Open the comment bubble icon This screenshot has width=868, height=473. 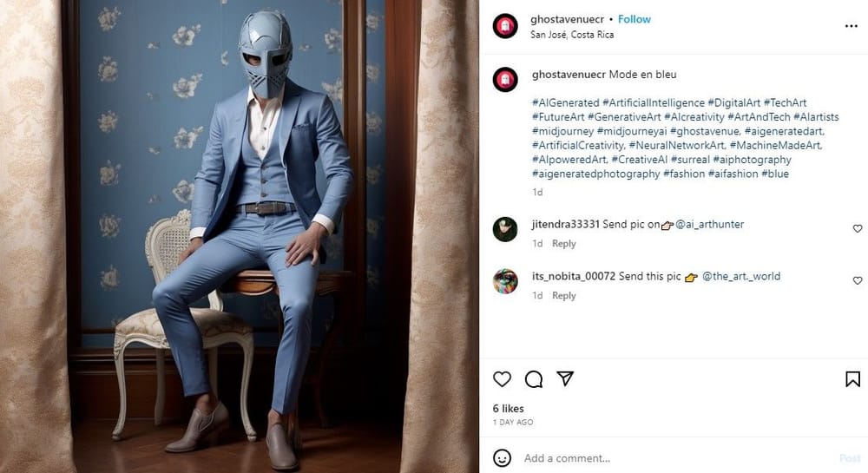(534, 379)
